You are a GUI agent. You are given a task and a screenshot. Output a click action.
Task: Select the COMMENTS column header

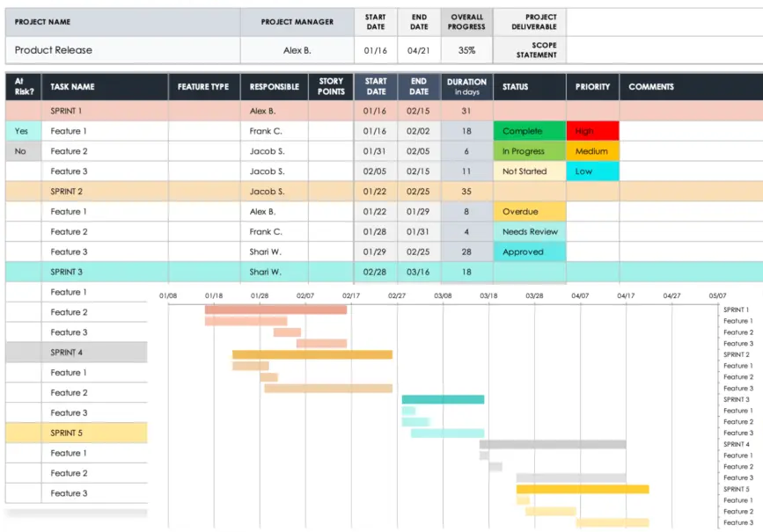tap(651, 87)
